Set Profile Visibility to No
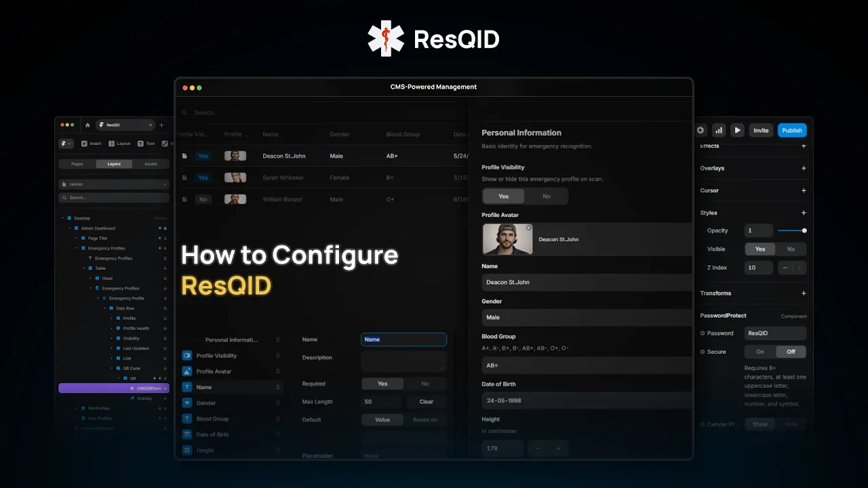Image resolution: width=868 pixels, height=488 pixels. pos(547,197)
